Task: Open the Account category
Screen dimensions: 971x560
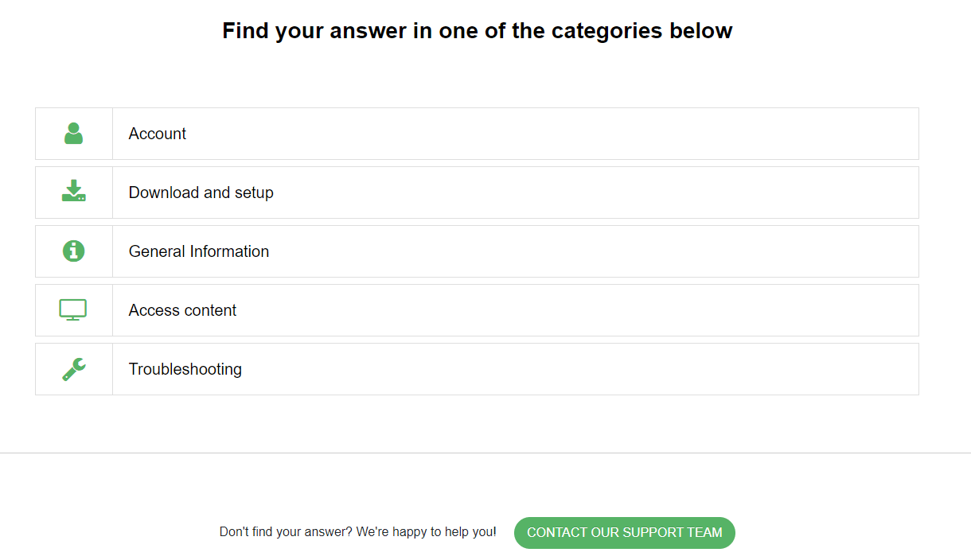Action: [x=477, y=134]
